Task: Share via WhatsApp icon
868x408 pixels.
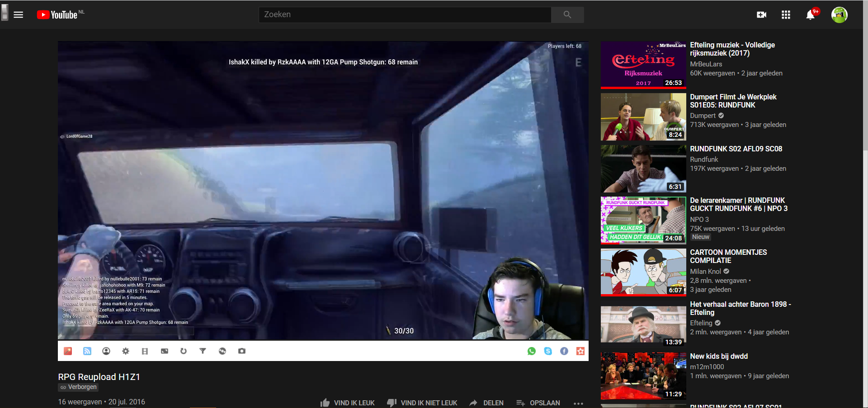Action: (532, 351)
